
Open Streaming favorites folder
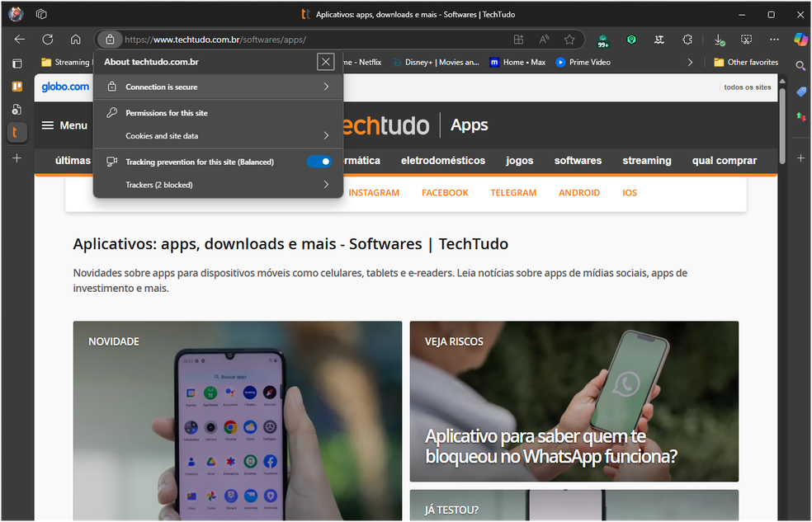pos(67,62)
